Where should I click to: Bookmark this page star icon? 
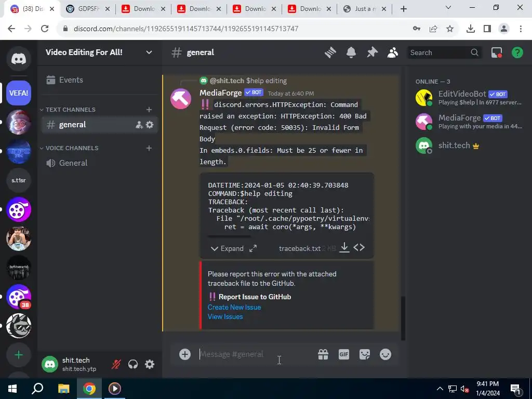pos(450,29)
